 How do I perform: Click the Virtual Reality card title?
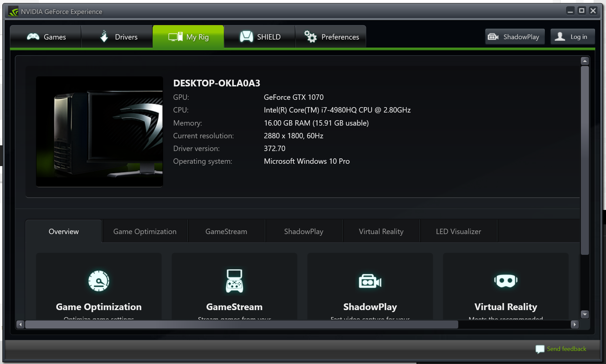[x=506, y=307]
